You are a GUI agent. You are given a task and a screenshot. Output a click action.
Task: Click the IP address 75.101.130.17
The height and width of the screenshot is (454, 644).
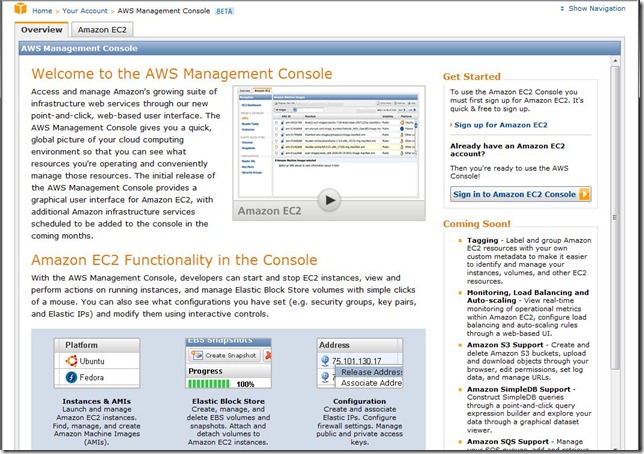tap(356, 361)
